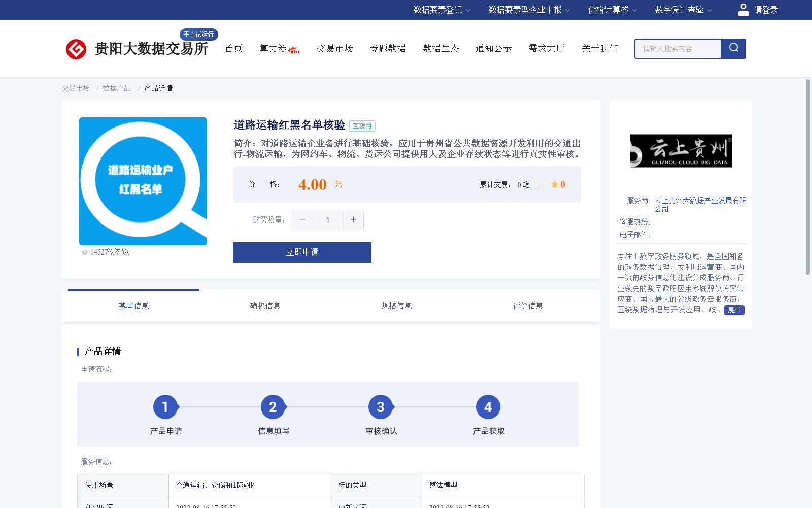Screen dimensions: 812x508
Task: Click the 云上贵州 provider logo
Action: point(681,151)
